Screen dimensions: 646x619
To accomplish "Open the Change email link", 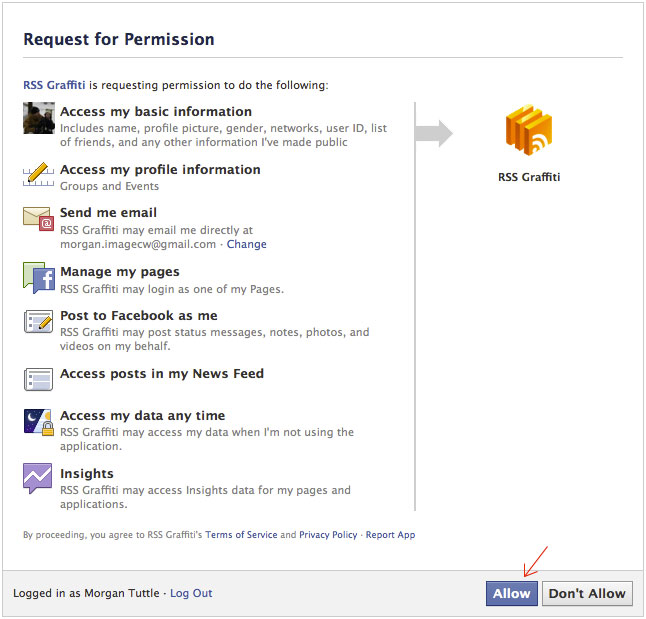I will pos(247,244).
